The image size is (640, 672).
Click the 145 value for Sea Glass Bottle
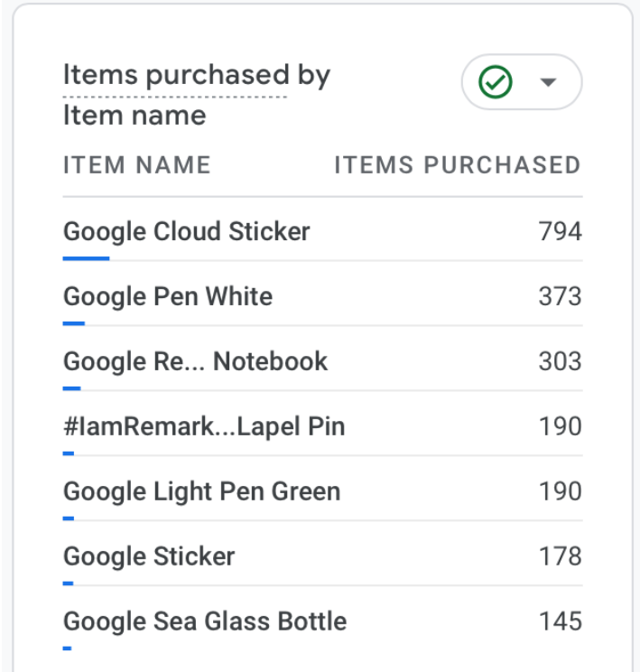pos(560,621)
